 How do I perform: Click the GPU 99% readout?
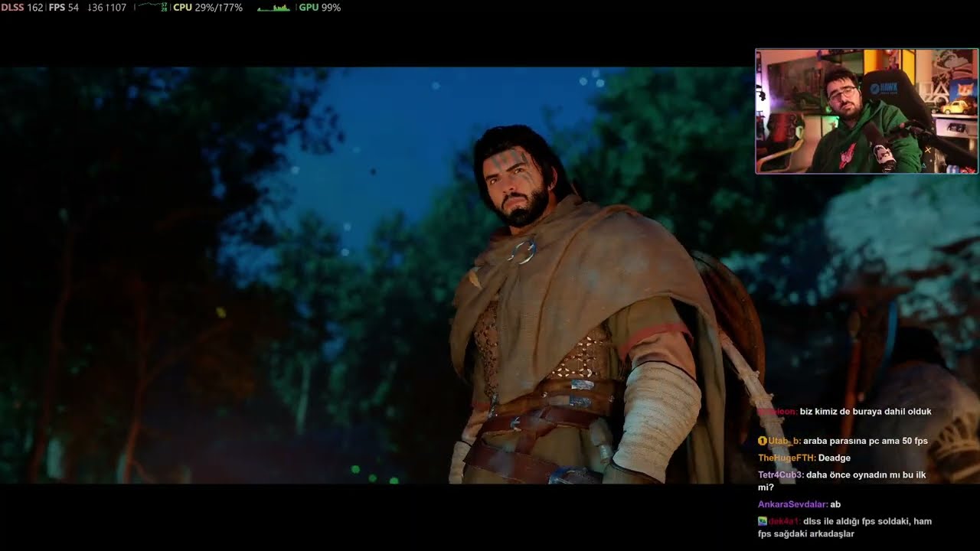[320, 8]
